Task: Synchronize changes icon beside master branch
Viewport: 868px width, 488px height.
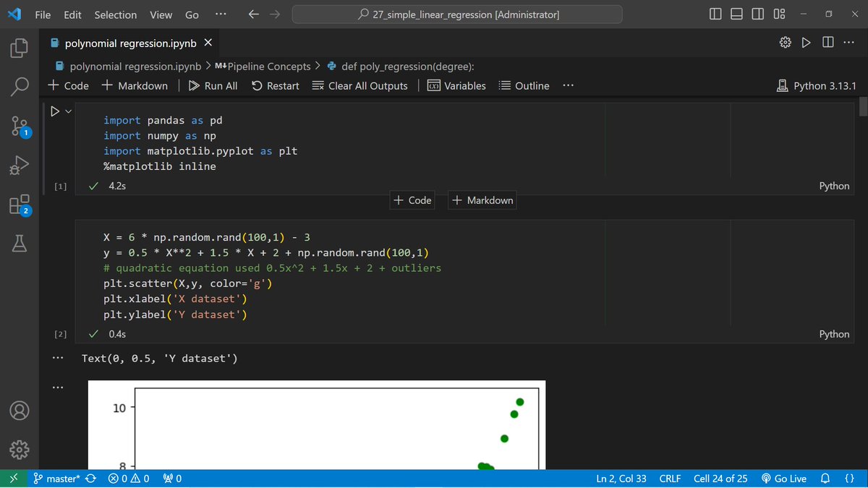Action: click(90, 479)
